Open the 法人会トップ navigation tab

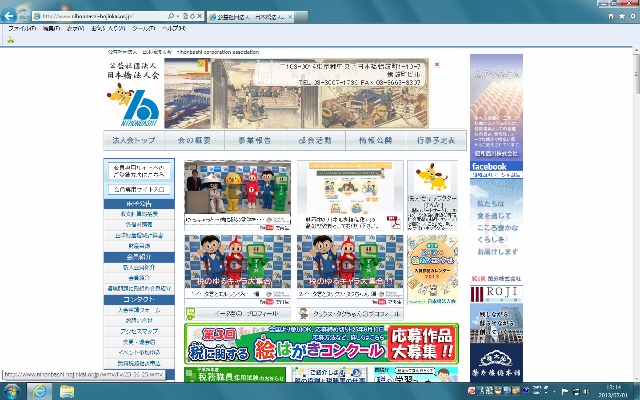pyautogui.click(x=130, y=141)
